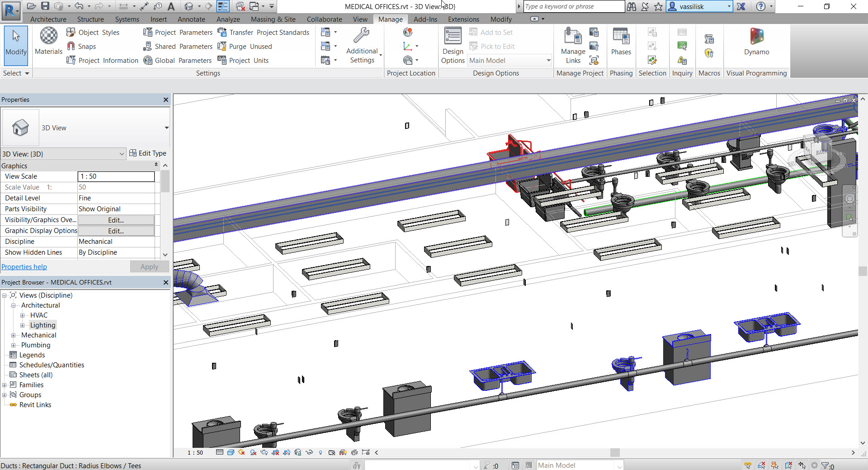Open the Systems ribbon tab

[127, 19]
